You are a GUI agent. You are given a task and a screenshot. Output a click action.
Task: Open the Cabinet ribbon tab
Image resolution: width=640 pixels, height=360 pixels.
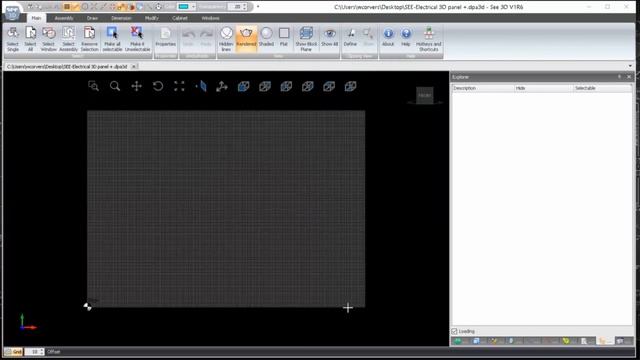click(x=180, y=18)
